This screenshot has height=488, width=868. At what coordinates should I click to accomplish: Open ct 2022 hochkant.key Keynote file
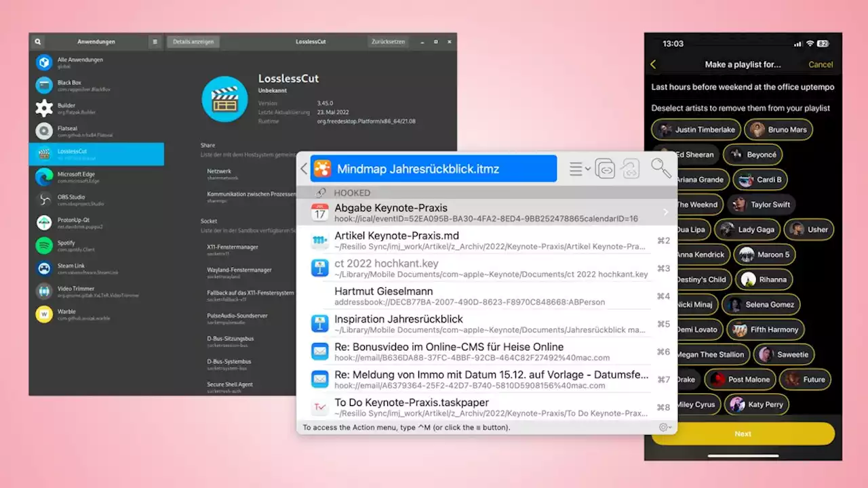click(487, 268)
